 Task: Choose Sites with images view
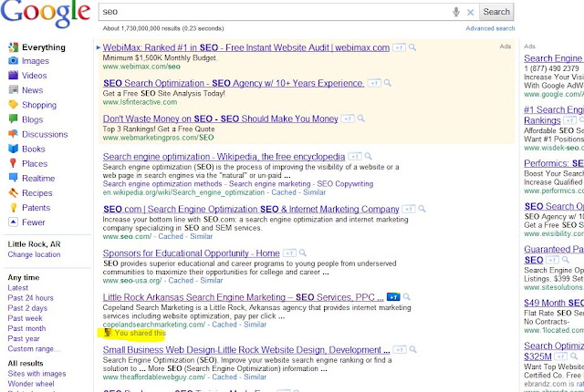click(36, 374)
